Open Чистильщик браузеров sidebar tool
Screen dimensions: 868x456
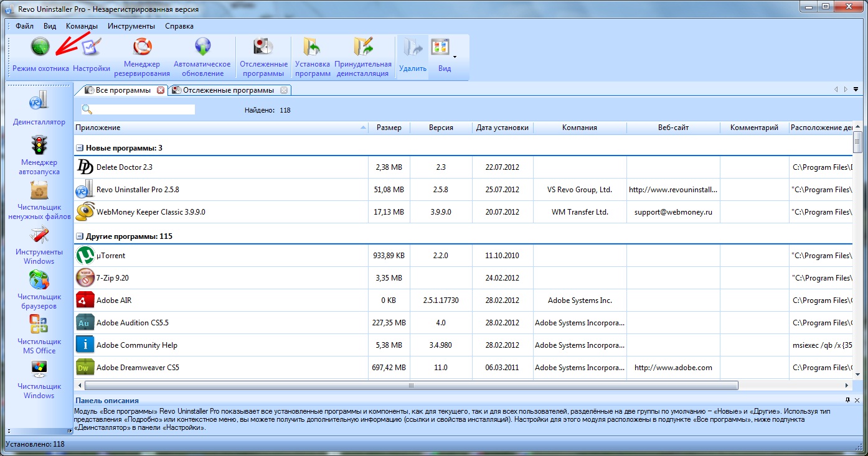click(39, 290)
